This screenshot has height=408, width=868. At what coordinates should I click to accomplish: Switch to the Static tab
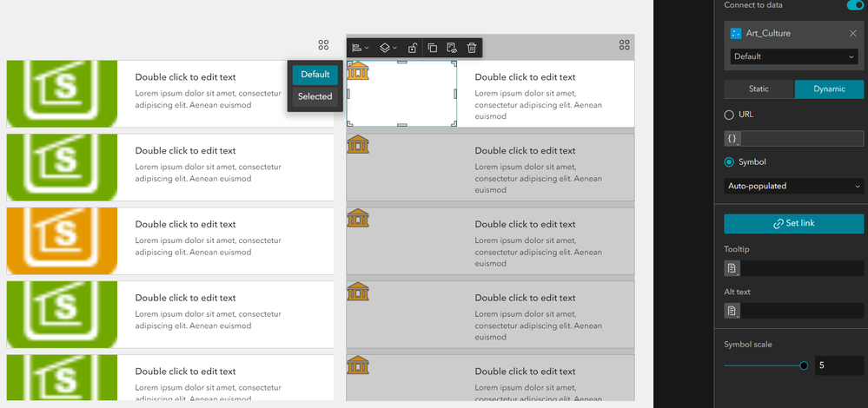click(759, 89)
